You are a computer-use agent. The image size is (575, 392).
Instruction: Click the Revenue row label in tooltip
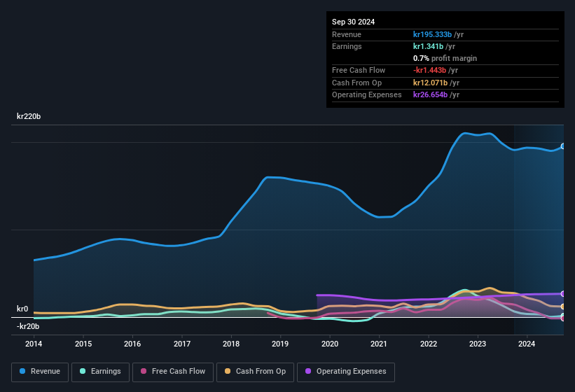(347, 34)
